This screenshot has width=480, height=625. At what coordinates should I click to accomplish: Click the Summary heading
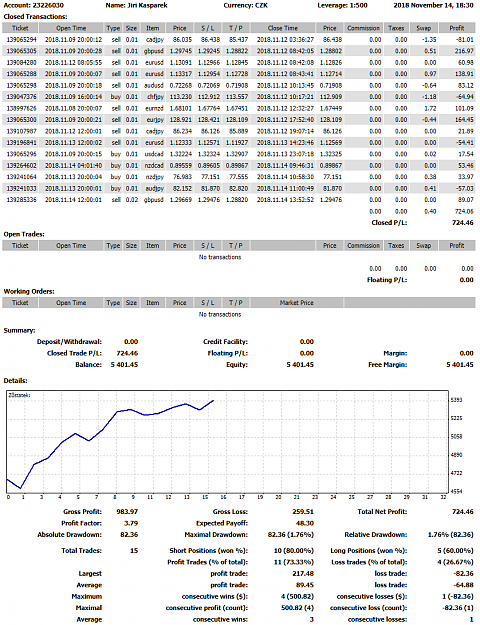pos(19,330)
